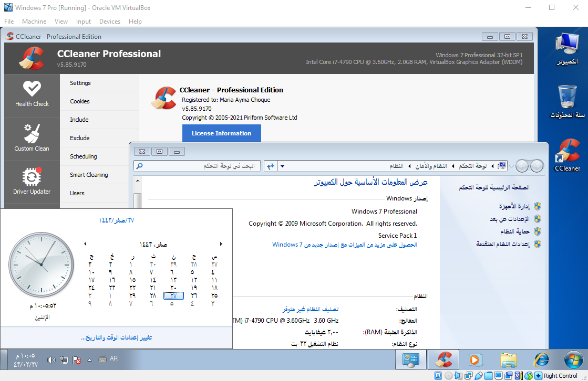Click the Control Panel back navigation button
The width and height of the screenshot is (588, 381).
point(537,166)
